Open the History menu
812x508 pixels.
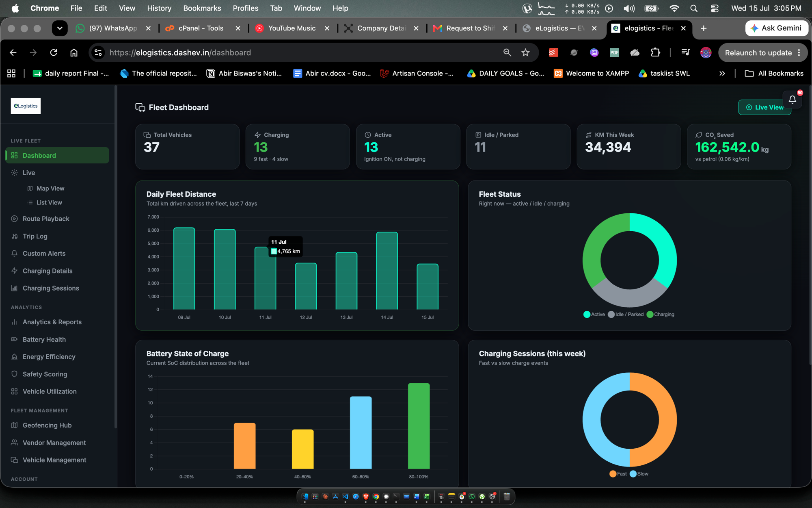pos(159,8)
